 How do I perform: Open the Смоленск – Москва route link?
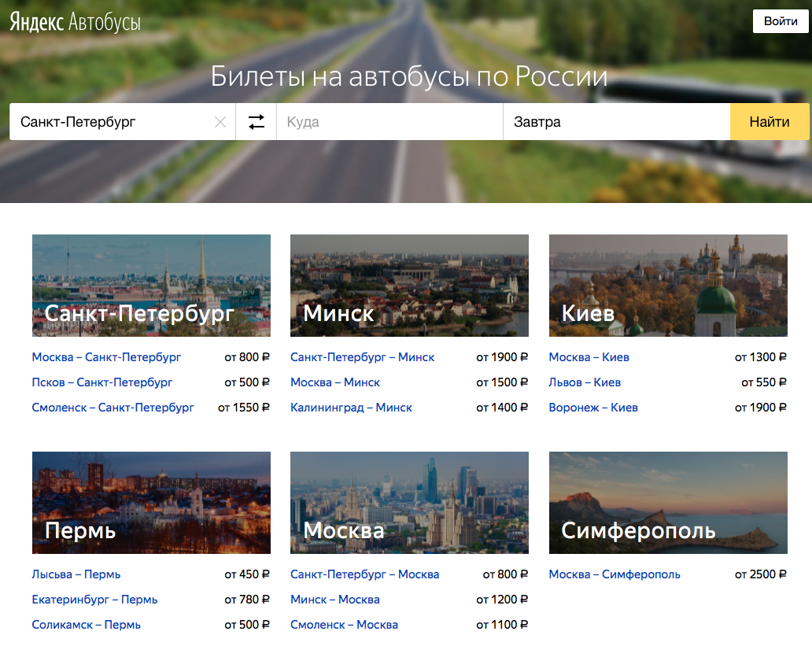344,625
